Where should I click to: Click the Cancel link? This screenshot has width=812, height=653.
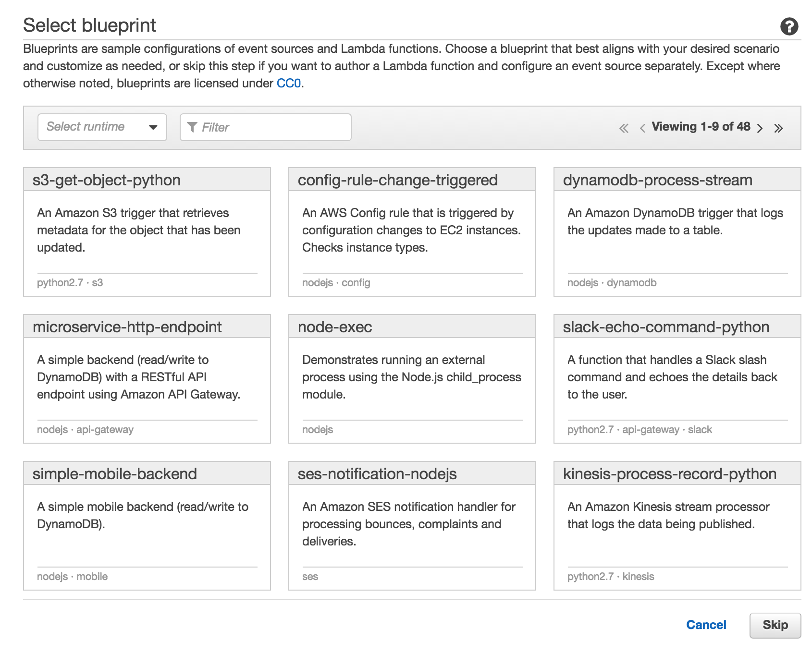706,625
